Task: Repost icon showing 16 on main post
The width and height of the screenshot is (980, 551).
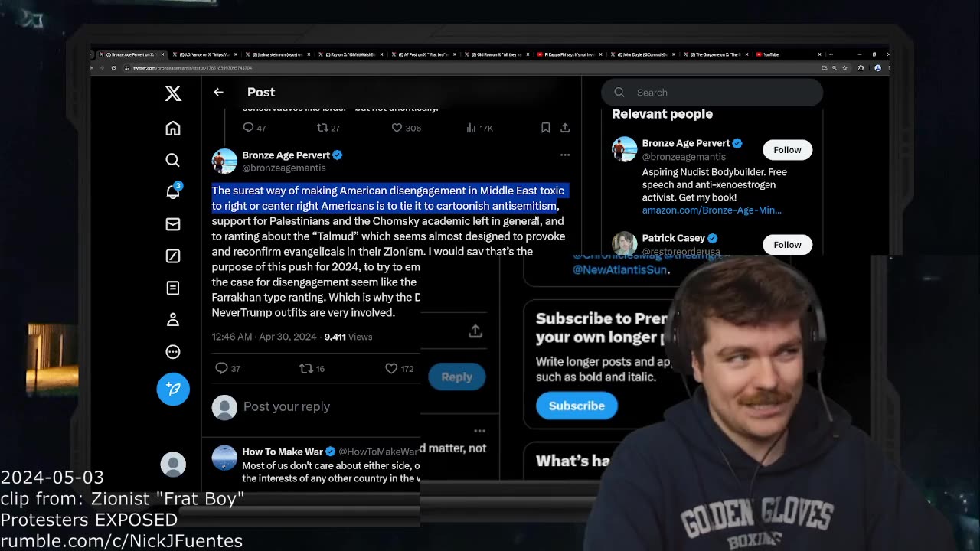Action: (306, 368)
